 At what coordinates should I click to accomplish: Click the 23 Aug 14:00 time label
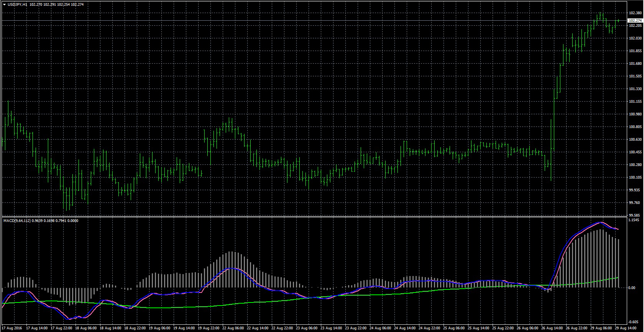point(332,329)
